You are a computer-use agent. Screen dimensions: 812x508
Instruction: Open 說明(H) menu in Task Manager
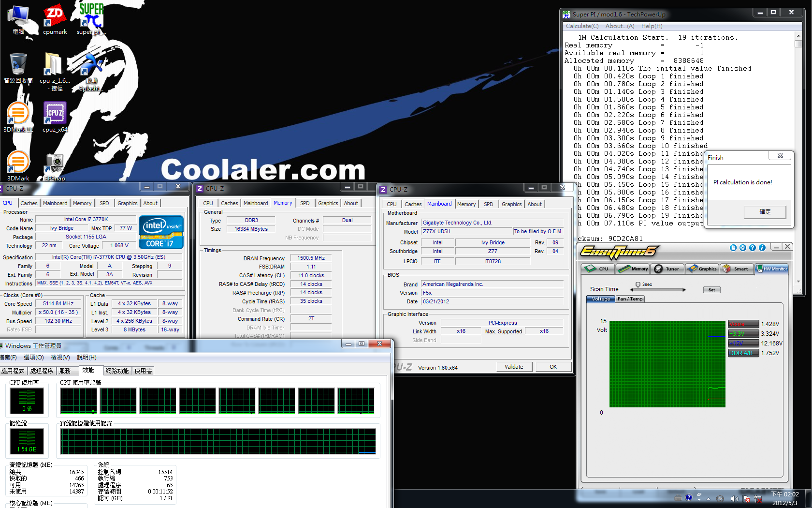[x=87, y=358]
